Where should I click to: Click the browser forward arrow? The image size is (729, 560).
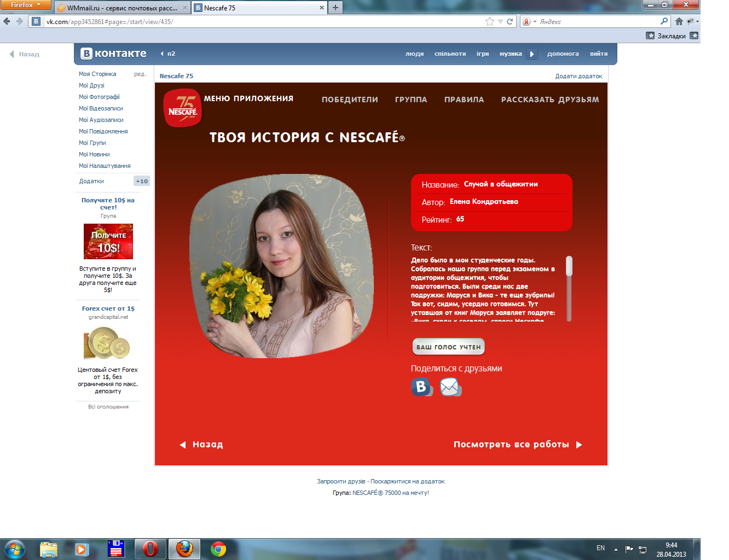20,21
